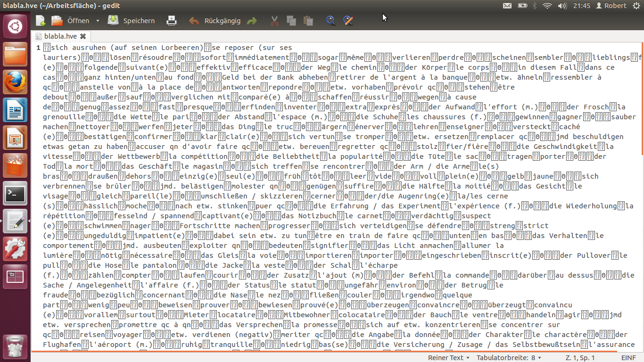Screen dimensions: 644x362
Task: Click the green Redo arrow icon
Action: pyautogui.click(x=252, y=21)
